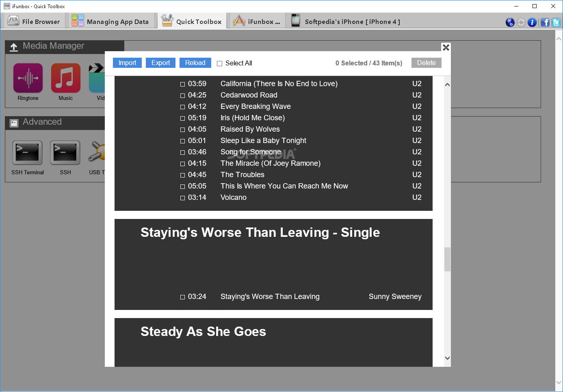Viewport: 563px width, 392px height.
Task: Open the Softpedia's iPhone tab
Action: (346, 21)
